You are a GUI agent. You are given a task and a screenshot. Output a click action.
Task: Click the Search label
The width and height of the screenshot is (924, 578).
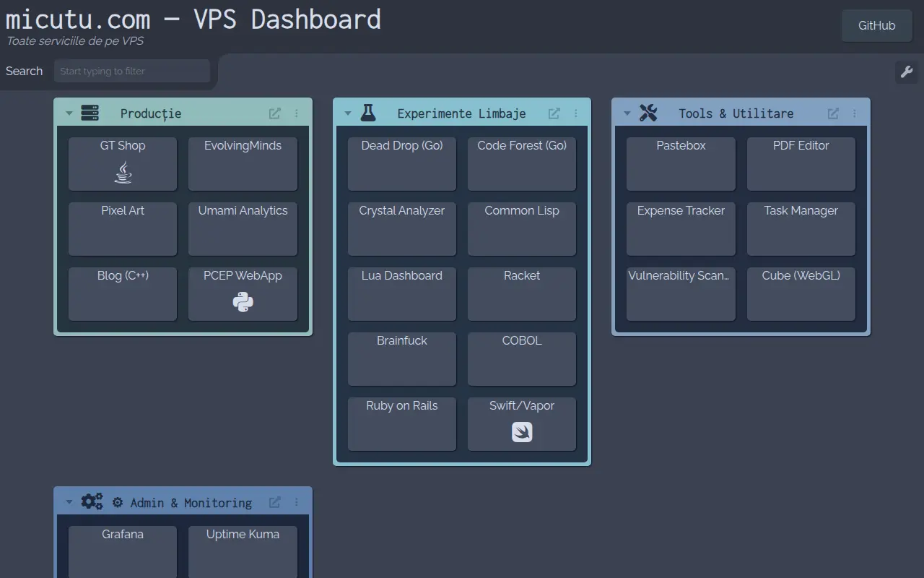pyautogui.click(x=24, y=71)
